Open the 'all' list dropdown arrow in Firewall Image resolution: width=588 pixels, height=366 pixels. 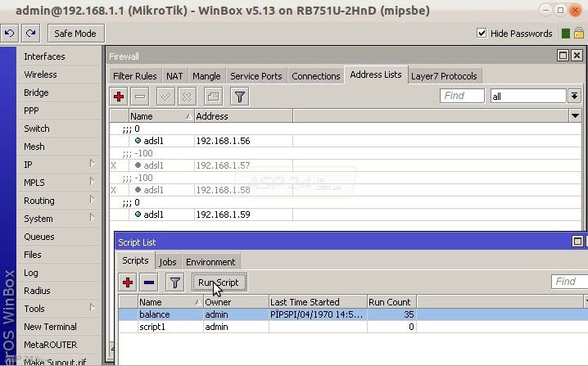click(575, 96)
